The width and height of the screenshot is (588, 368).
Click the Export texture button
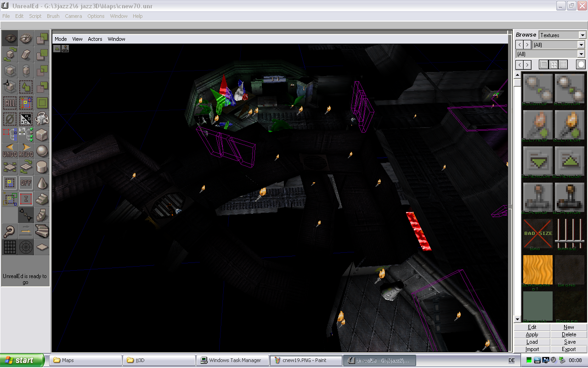coord(569,349)
